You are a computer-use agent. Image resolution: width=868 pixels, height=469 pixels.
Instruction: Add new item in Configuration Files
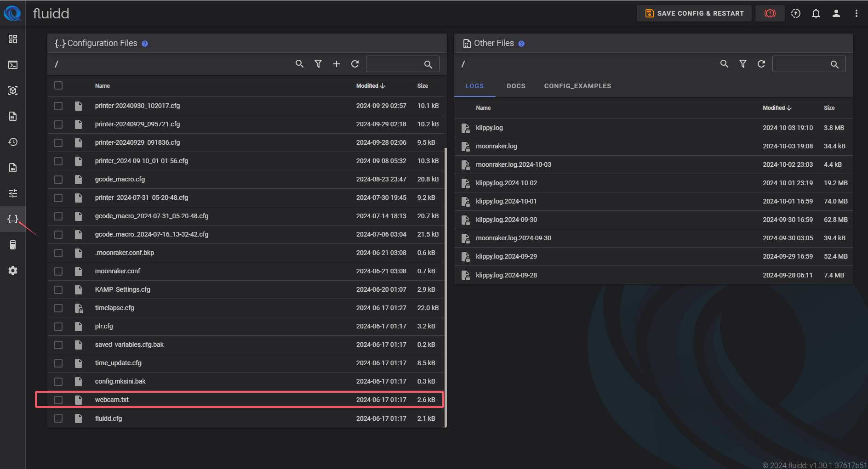pos(336,64)
